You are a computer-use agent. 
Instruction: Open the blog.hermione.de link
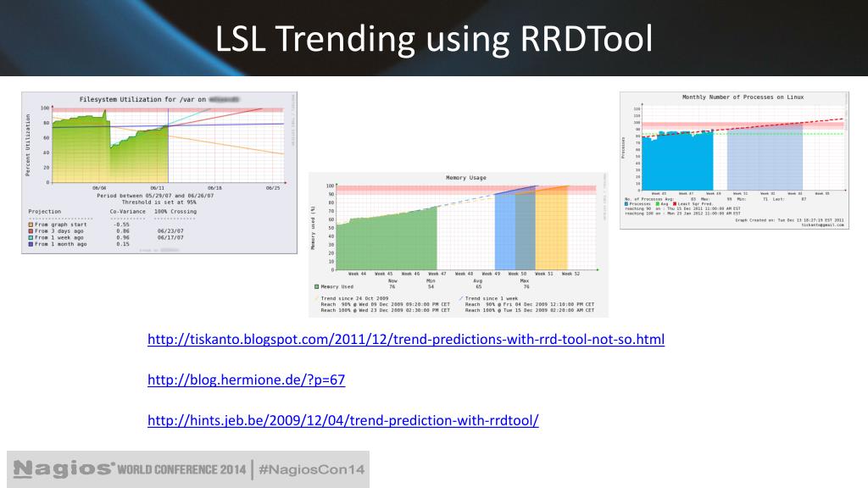[247, 380]
